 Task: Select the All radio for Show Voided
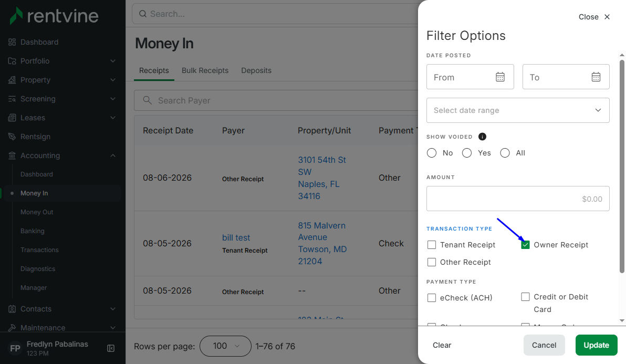(505, 153)
